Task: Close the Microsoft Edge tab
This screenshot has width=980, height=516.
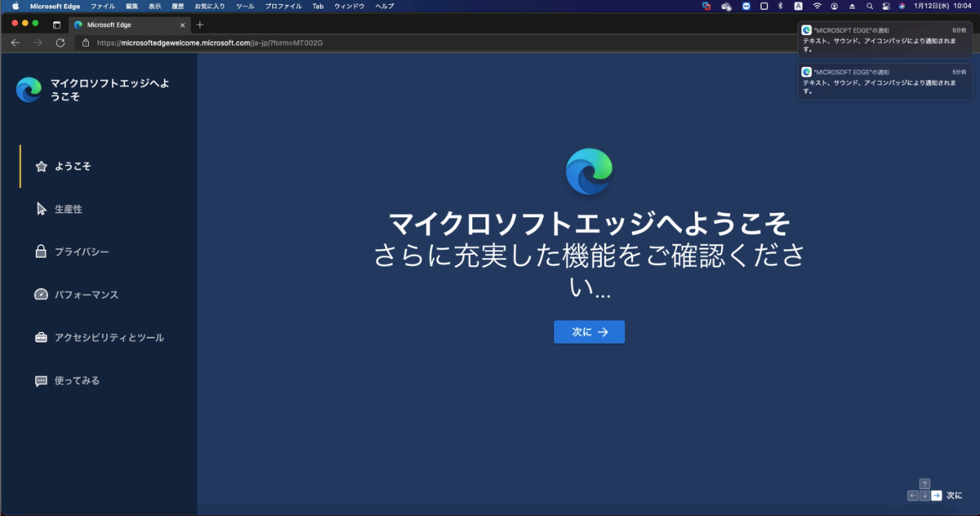Action: [x=182, y=24]
